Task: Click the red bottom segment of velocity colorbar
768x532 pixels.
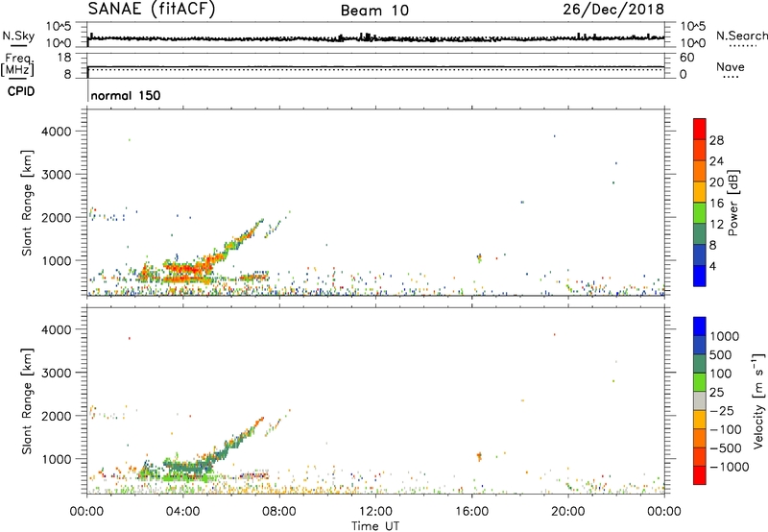Action: (x=700, y=475)
